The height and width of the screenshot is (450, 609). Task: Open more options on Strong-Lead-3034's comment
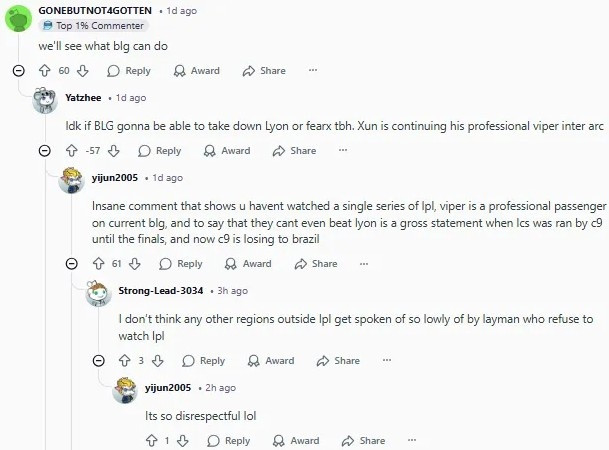pyautogui.click(x=387, y=361)
